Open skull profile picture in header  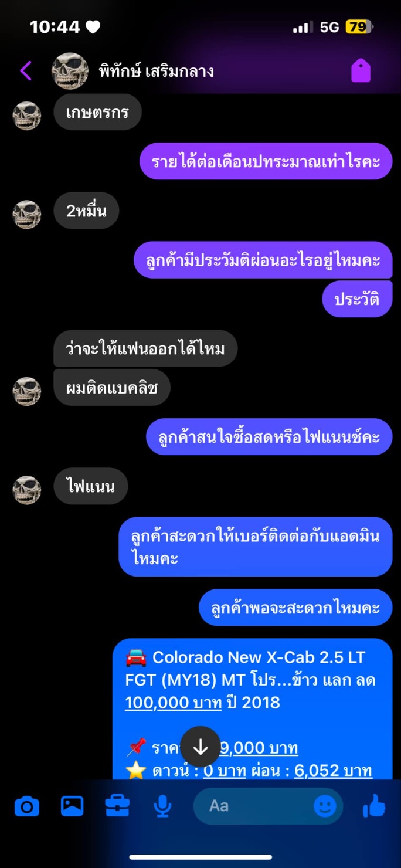(70, 71)
